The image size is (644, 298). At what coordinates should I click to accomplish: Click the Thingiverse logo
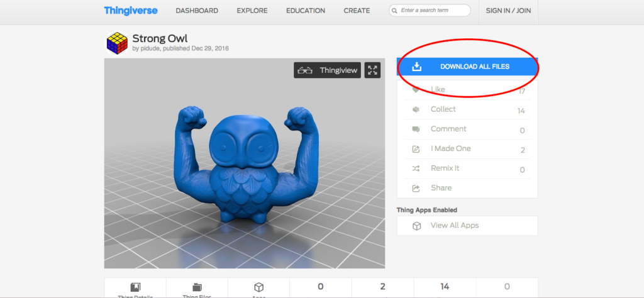131,11
